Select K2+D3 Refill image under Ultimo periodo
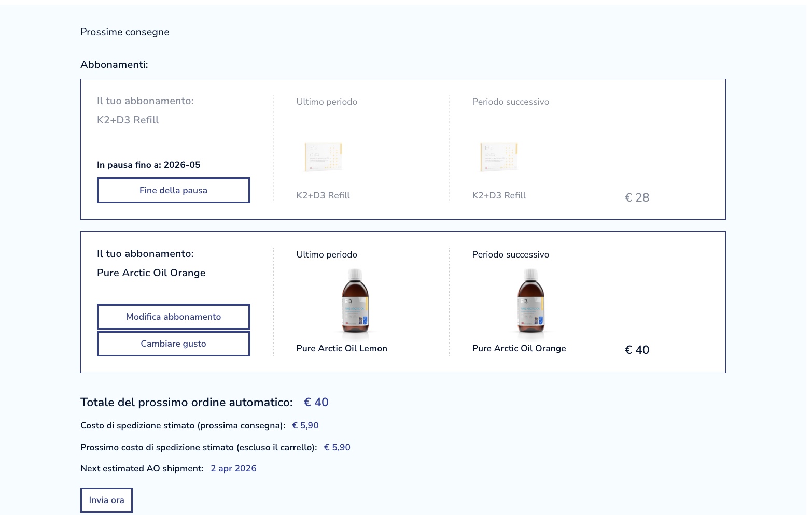Screen dimensions: 812x515 click(x=323, y=157)
